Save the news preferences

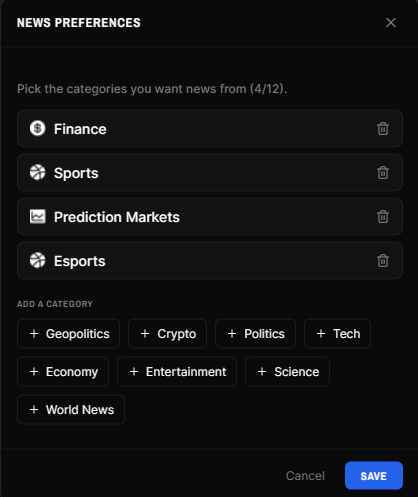point(374,476)
